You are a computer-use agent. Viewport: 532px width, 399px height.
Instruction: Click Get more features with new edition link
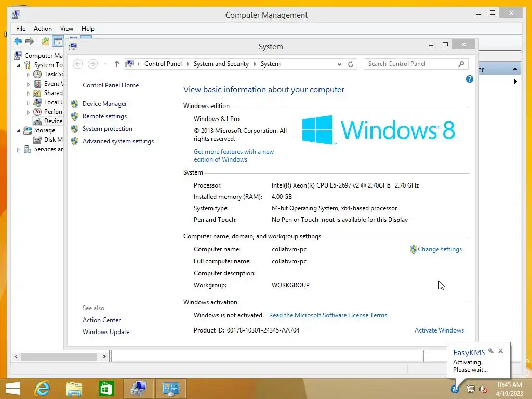234,155
